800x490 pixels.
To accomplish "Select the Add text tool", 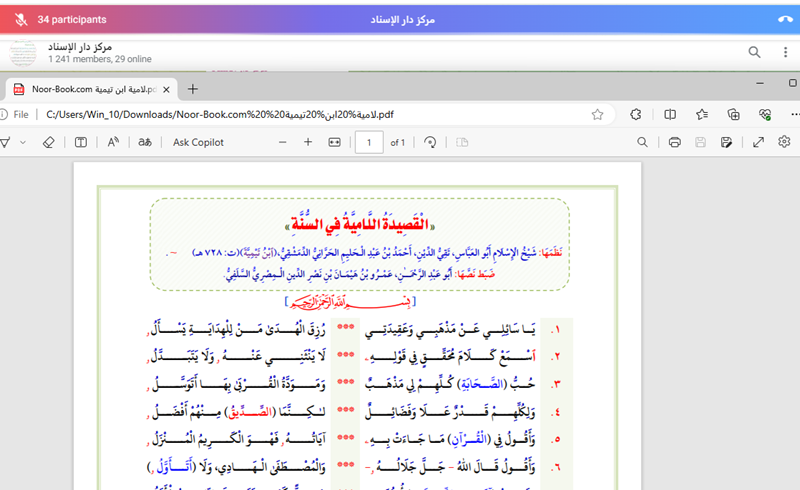I will (81, 142).
